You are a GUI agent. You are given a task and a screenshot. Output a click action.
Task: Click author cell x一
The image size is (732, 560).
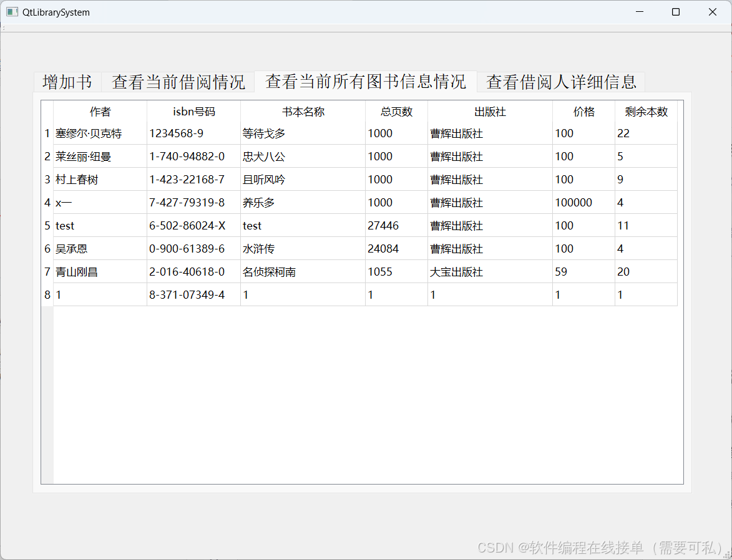(100, 203)
